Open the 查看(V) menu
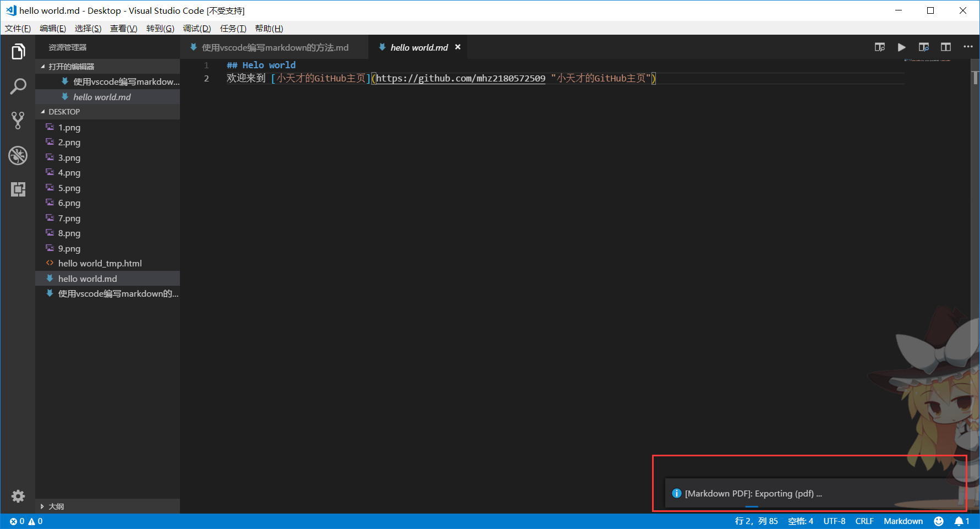The image size is (980, 529). (124, 29)
